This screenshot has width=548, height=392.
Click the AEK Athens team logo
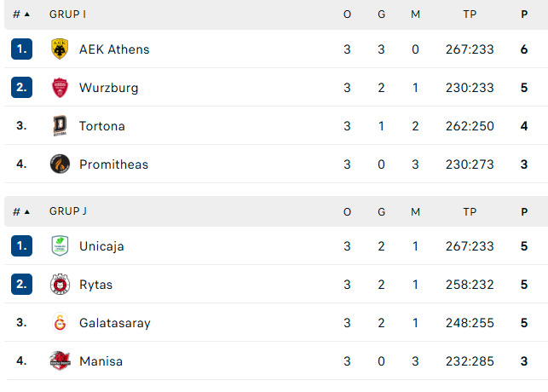click(60, 49)
